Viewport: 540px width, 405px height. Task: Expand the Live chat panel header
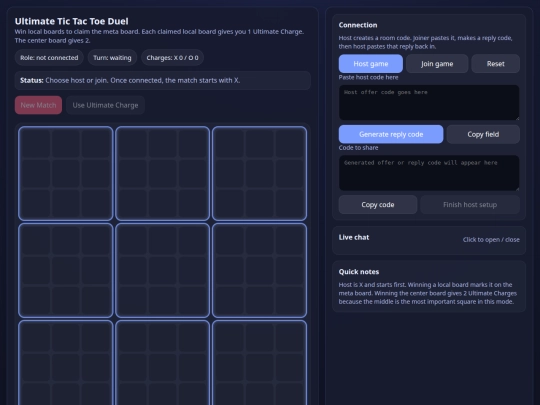point(429,240)
